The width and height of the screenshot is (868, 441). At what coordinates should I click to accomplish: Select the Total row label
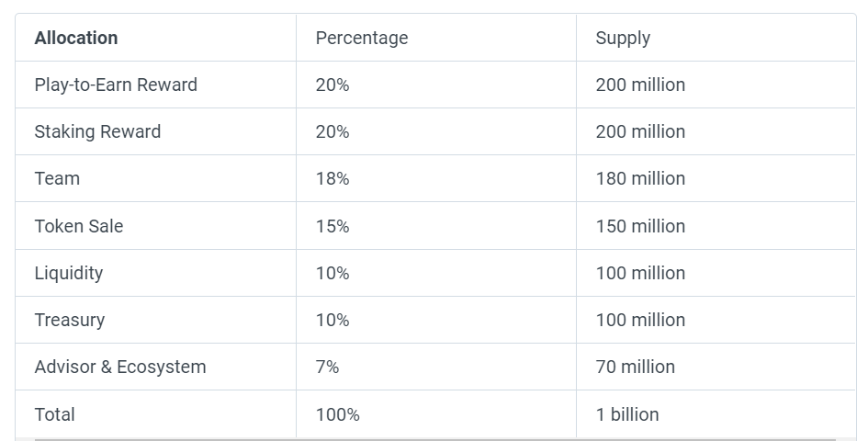point(54,414)
